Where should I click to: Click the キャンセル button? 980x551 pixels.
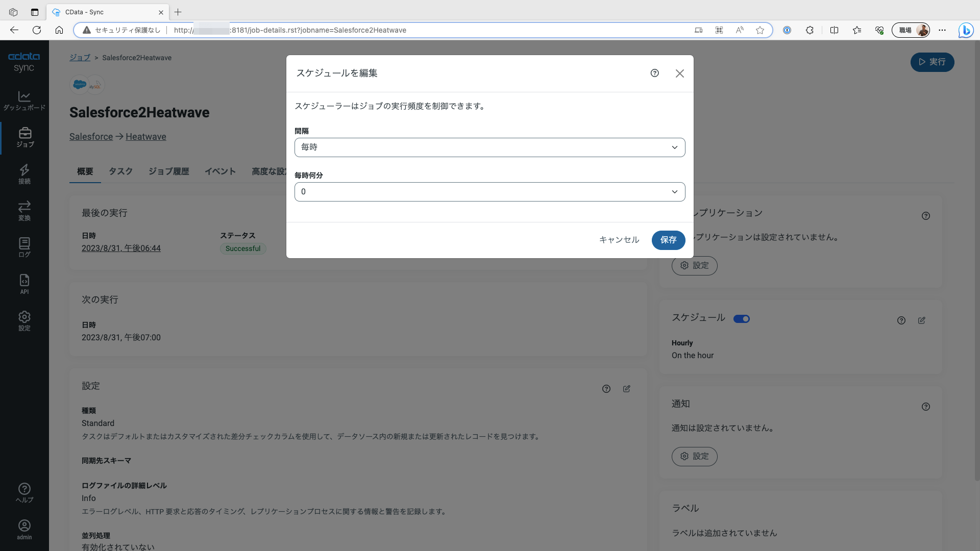click(619, 240)
